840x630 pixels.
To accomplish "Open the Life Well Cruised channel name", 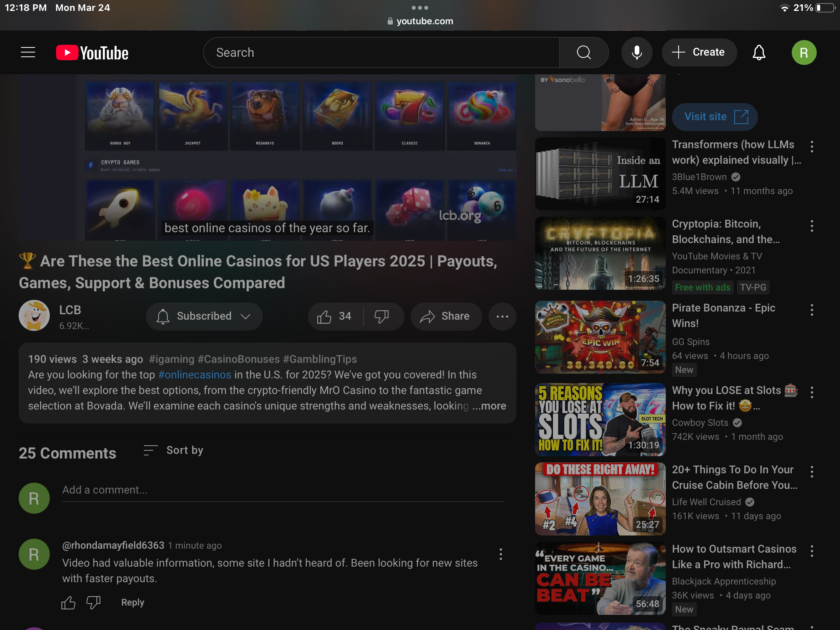I will (x=706, y=502).
